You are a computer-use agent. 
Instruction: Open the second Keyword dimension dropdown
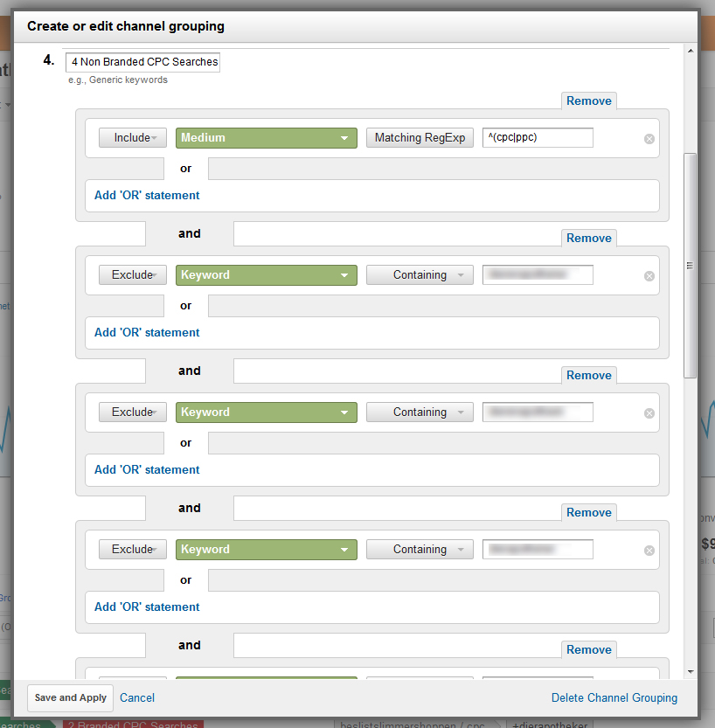(266, 413)
